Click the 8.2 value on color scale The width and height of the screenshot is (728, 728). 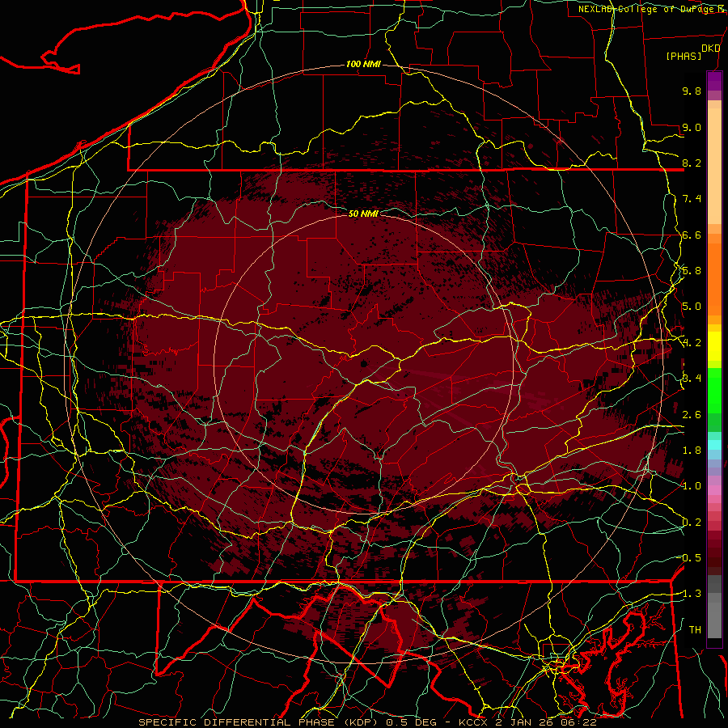[x=692, y=163]
